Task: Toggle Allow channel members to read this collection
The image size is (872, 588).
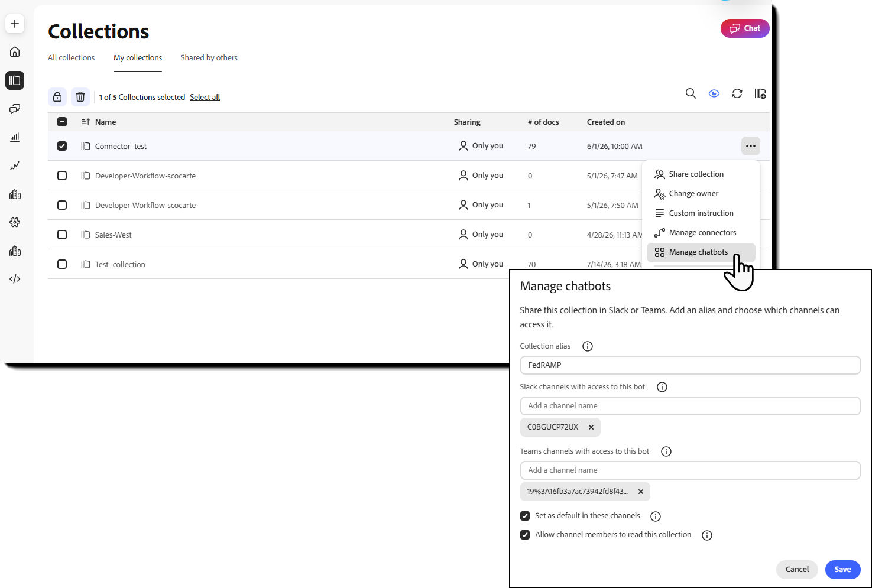Action: (x=525, y=535)
